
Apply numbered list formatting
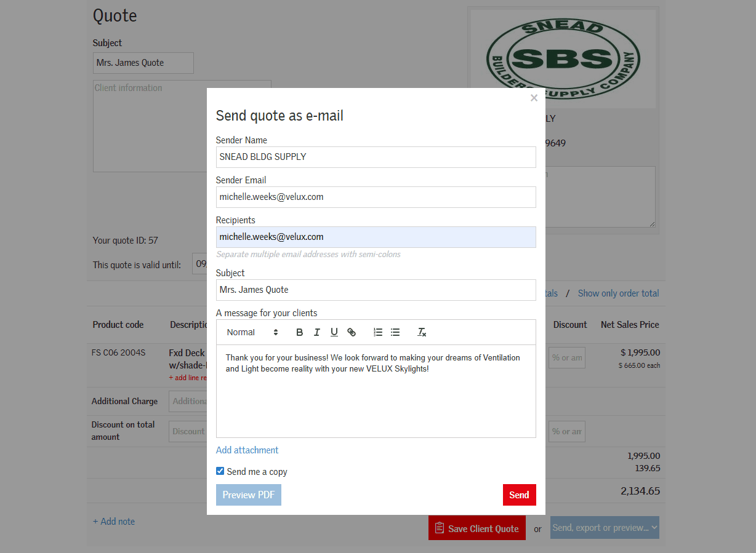378,332
